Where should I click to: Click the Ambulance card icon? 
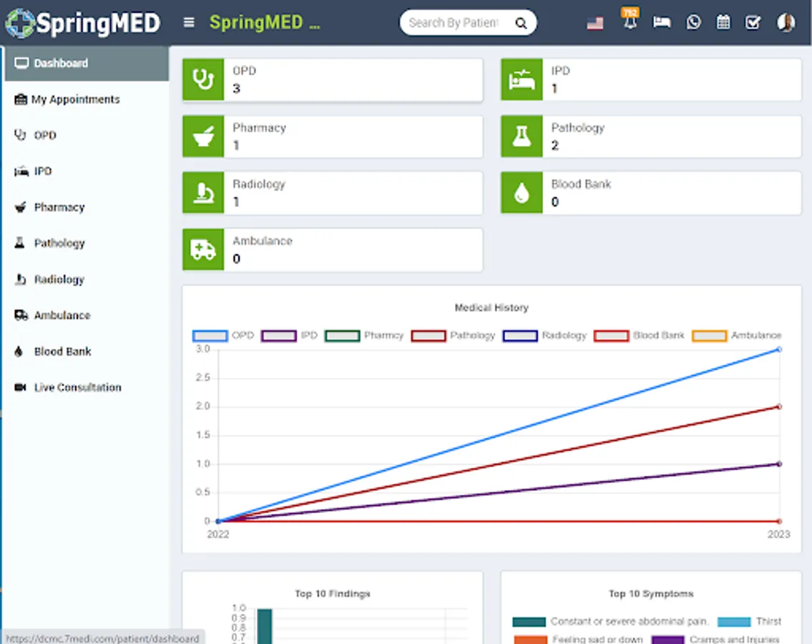(203, 250)
